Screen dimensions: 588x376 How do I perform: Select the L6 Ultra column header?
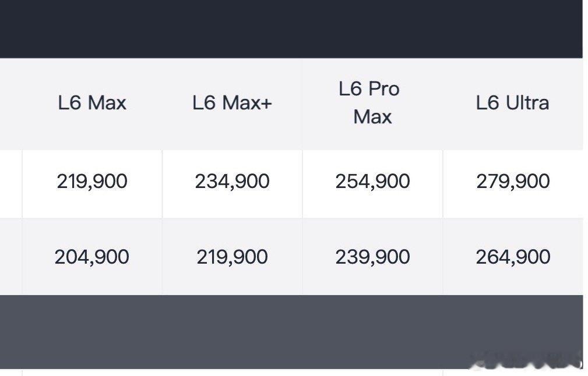click(512, 102)
